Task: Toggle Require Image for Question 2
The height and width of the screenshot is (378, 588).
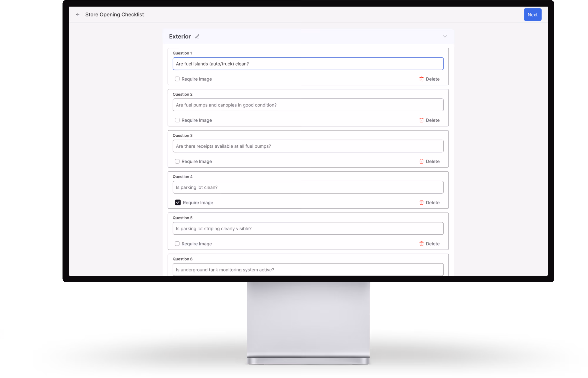Action: (x=177, y=120)
